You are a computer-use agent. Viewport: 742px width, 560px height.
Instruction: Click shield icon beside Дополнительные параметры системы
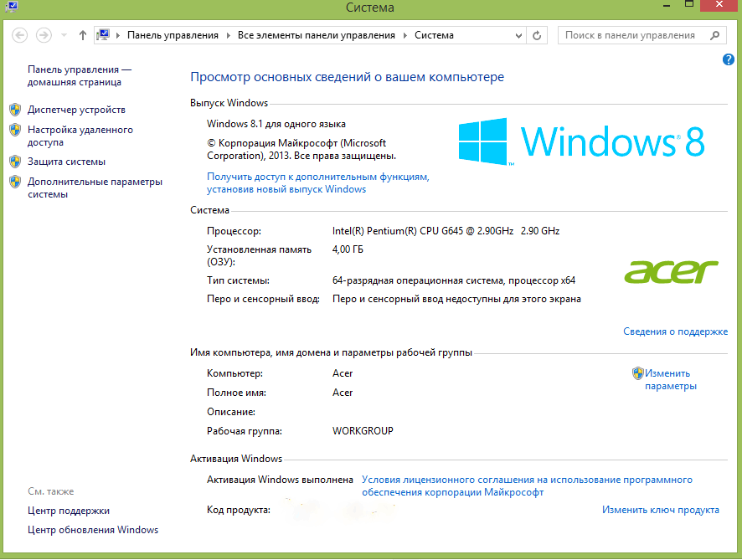click(15, 182)
